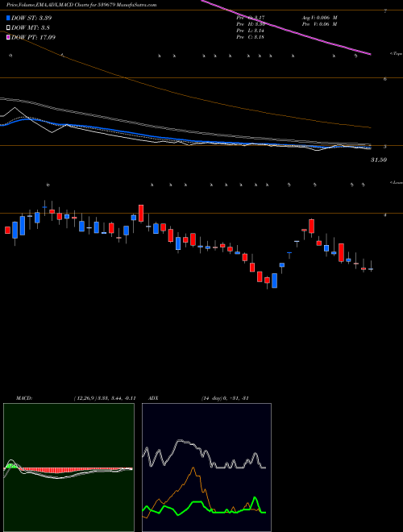Select the 'DOW ST: 3.39' legend label

click(31, 18)
